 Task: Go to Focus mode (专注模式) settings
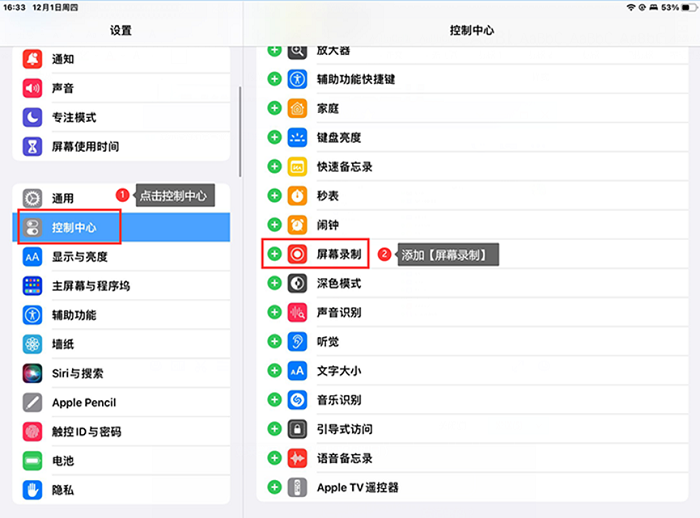click(x=73, y=117)
